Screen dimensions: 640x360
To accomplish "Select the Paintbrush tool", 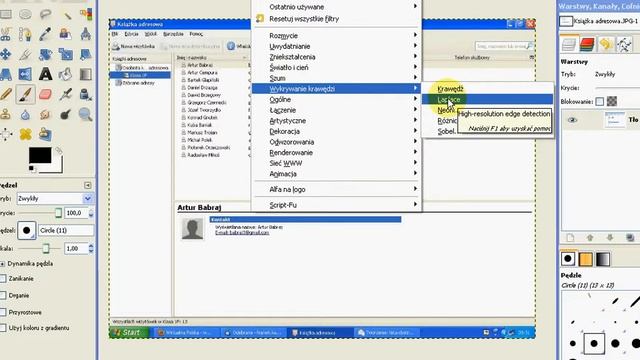I will click(x=25, y=94).
